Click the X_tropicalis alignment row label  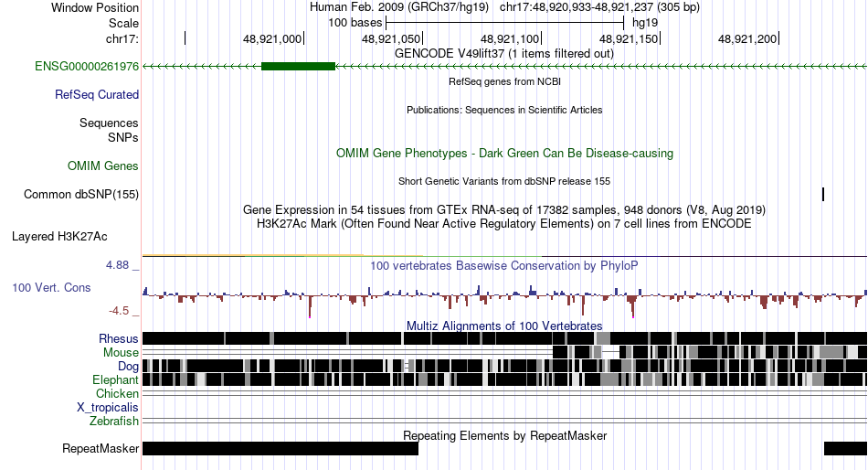108,408
